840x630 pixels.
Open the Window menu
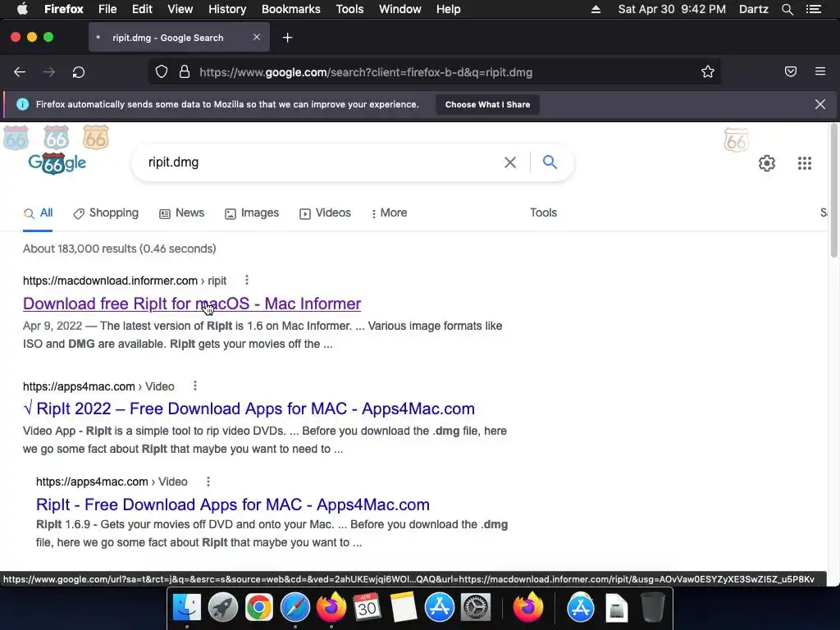(x=400, y=9)
